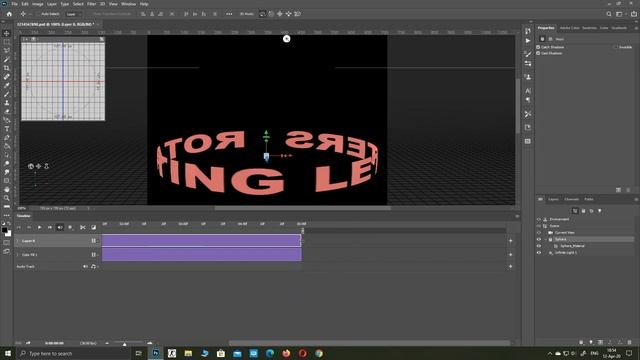Open the Character panel icon in collapsed dock
The height and width of the screenshot is (360, 640).
(528, 91)
